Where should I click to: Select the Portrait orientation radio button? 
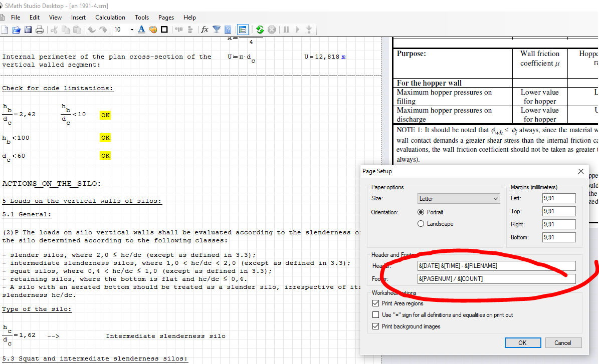[x=421, y=212]
